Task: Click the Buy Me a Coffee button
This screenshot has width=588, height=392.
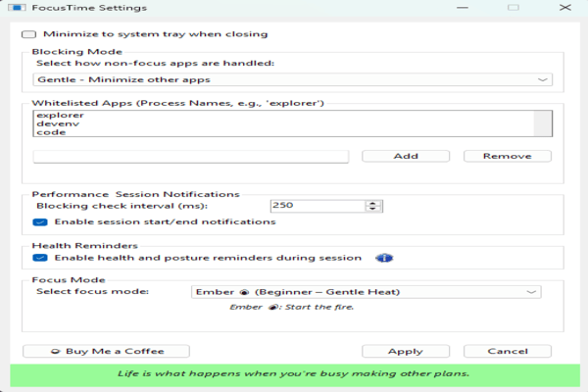Action: 106,351
